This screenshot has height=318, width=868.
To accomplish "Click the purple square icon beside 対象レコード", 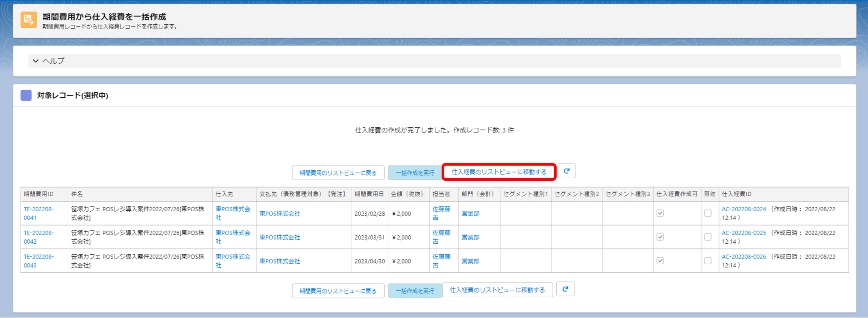I will [x=26, y=95].
